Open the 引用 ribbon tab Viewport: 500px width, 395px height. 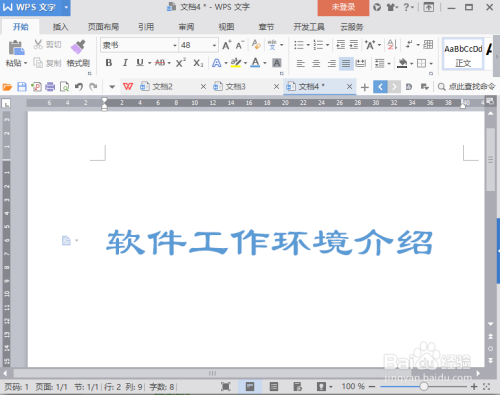(x=146, y=27)
